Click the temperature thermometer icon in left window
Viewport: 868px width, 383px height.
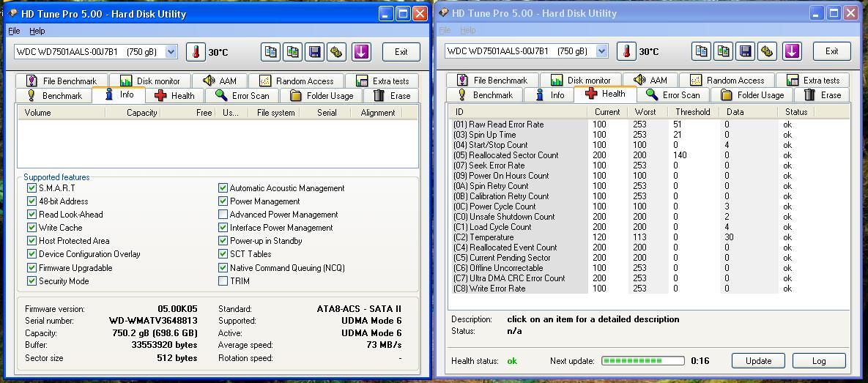pyautogui.click(x=196, y=52)
